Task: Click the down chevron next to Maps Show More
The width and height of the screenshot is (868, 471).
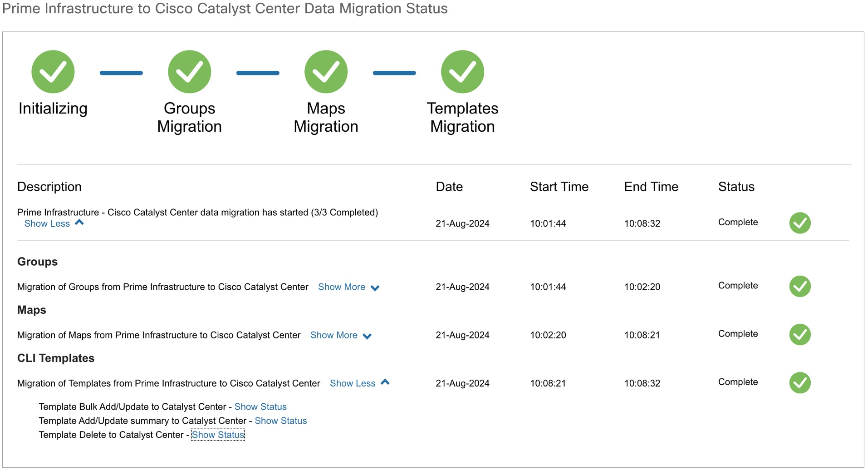Action: (x=367, y=336)
